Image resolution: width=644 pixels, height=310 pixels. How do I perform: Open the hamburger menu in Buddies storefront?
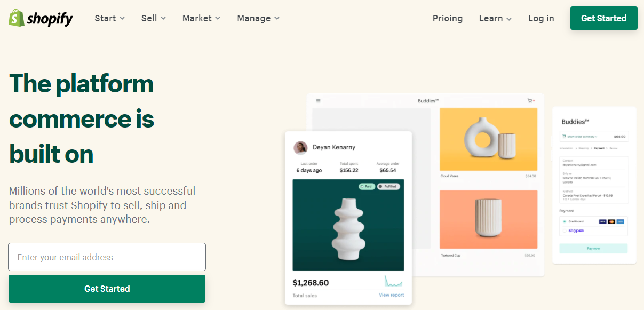click(x=319, y=100)
